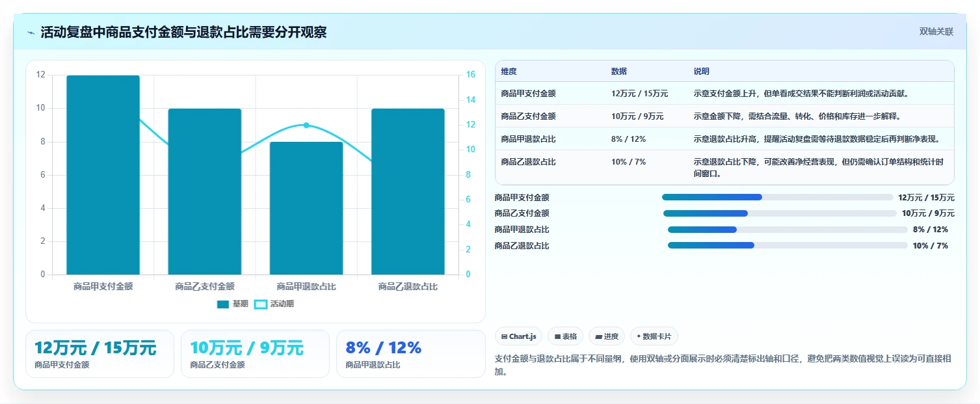Click the 进度 chip
The width and height of the screenshot is (980, 404).
pyautogui.click(x=607, y=336)
